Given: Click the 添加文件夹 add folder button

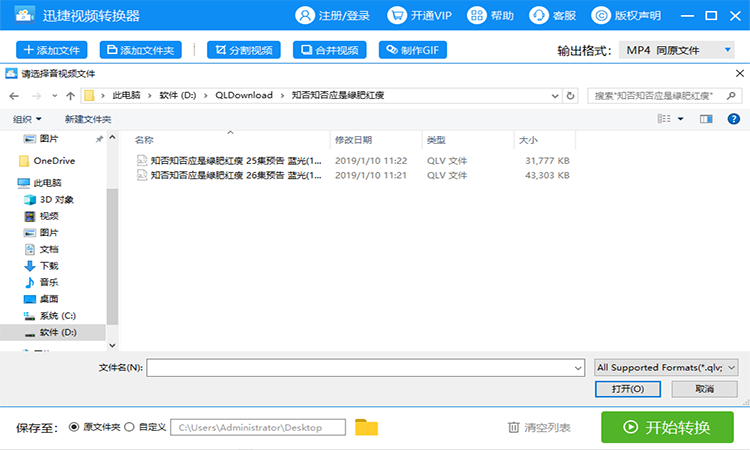Looking at the screenshot, I should (141, 50).
